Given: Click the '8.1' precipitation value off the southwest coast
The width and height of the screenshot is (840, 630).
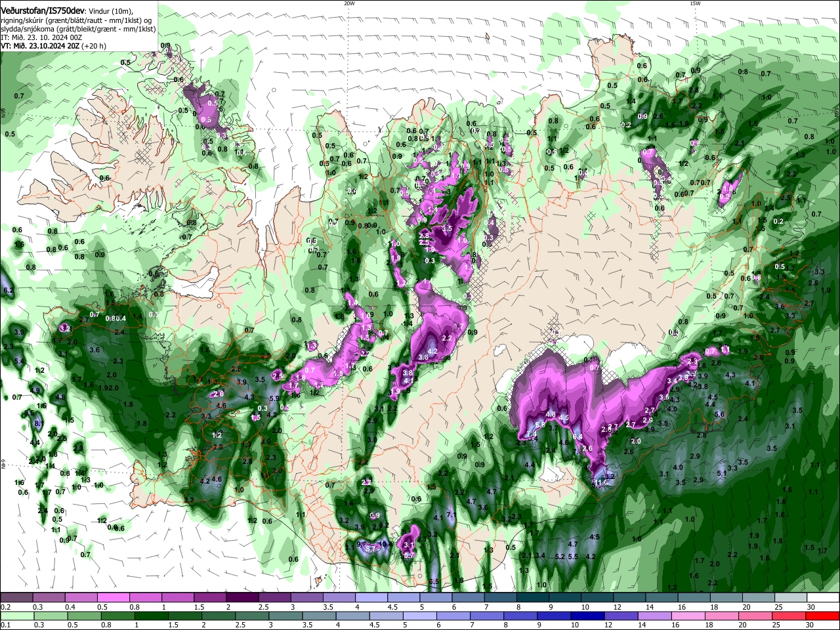Looking at the screenshot, I should [x=38, y=424].
